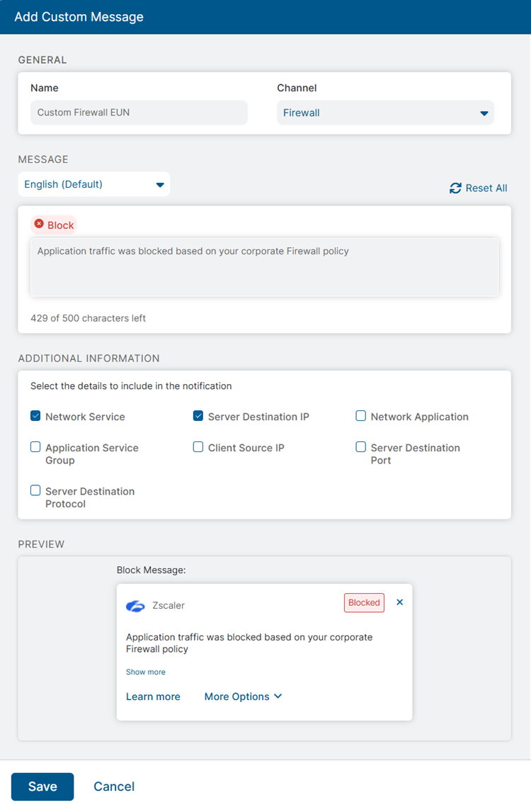Check the Client Source IP option
The width and height of the screenshot is (531, 812).
198,447
